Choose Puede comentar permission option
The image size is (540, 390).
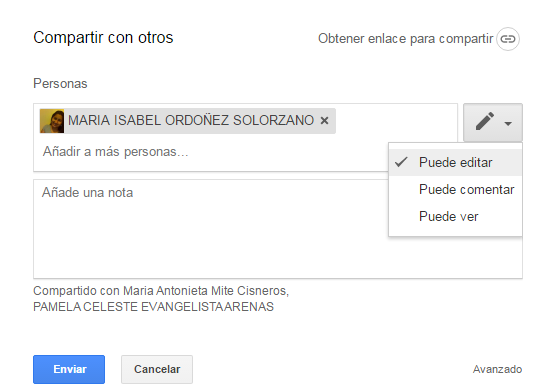(455, 189)
